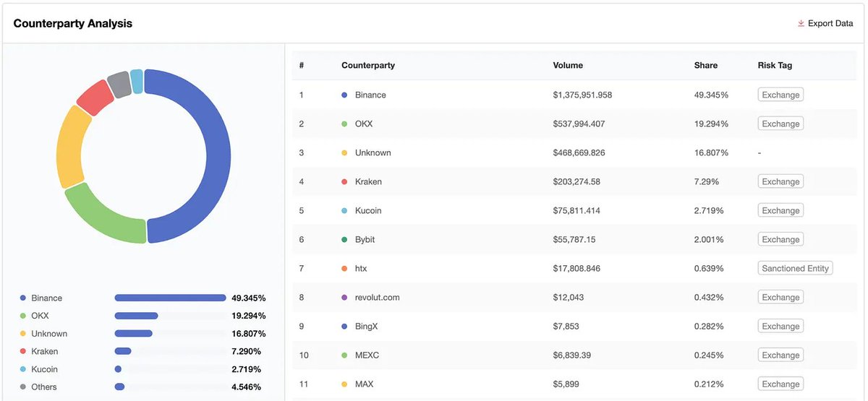Click volume value $17,808.846
The height and width of the screenshot is (401, 868).
click(576, 268)
